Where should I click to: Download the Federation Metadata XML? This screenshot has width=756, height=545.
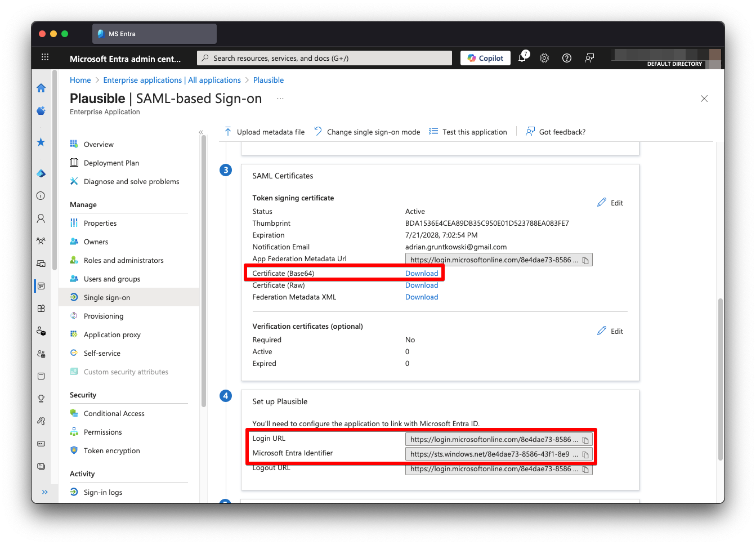tap(422, 297)
